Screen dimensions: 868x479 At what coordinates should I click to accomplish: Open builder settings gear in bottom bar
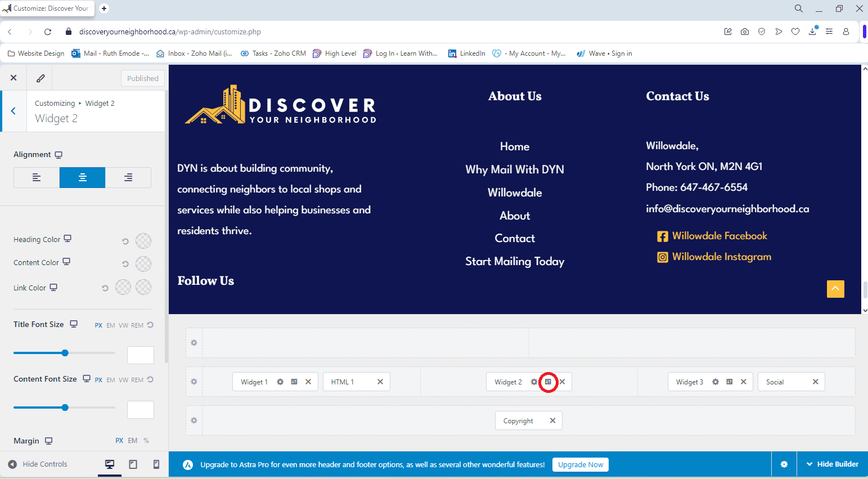pyautogui.click(x=784, y=464)
